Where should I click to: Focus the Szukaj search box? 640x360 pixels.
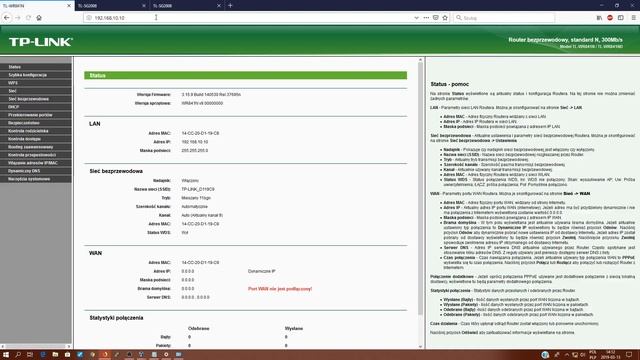coord(504,18)
